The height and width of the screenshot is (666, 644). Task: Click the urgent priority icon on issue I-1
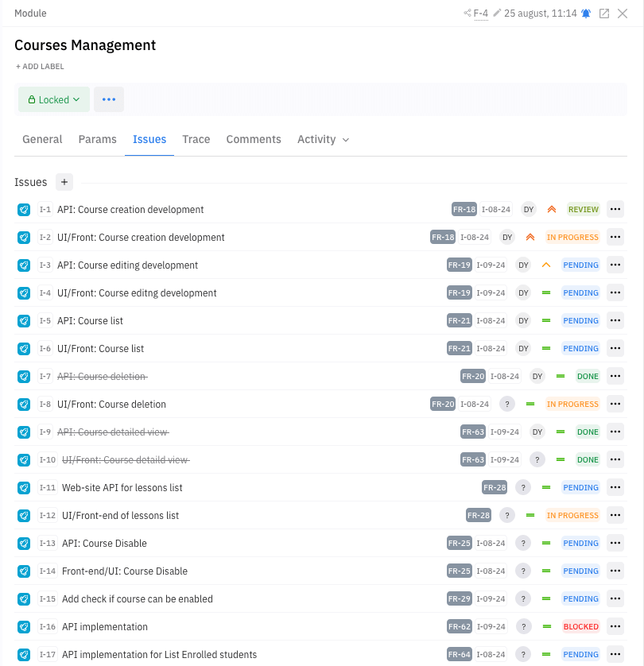(x=552, y=209)
